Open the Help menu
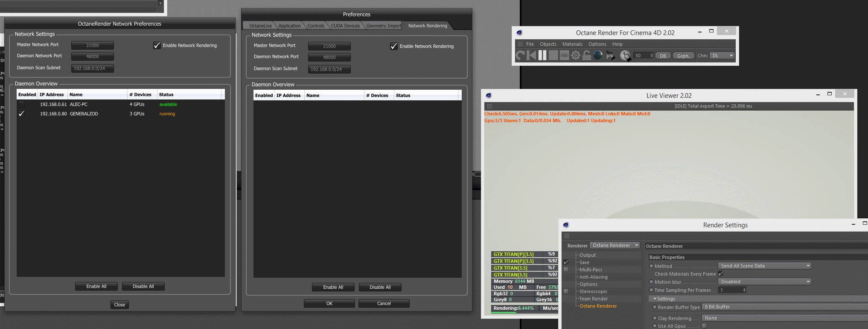 (617, 44)
